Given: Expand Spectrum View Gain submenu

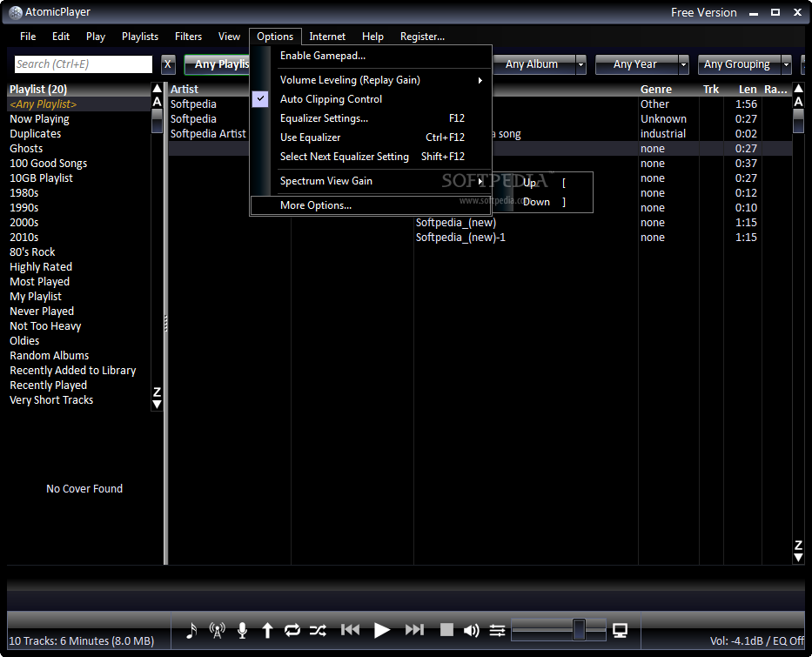Looking at the screenshot, I should pos(371,181).
